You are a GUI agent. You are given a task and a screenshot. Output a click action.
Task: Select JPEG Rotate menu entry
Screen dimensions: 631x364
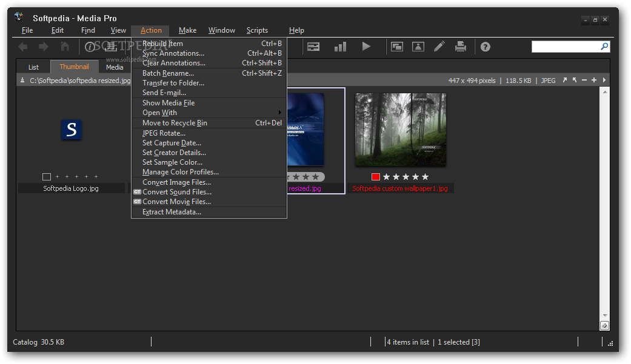(209, 133)
